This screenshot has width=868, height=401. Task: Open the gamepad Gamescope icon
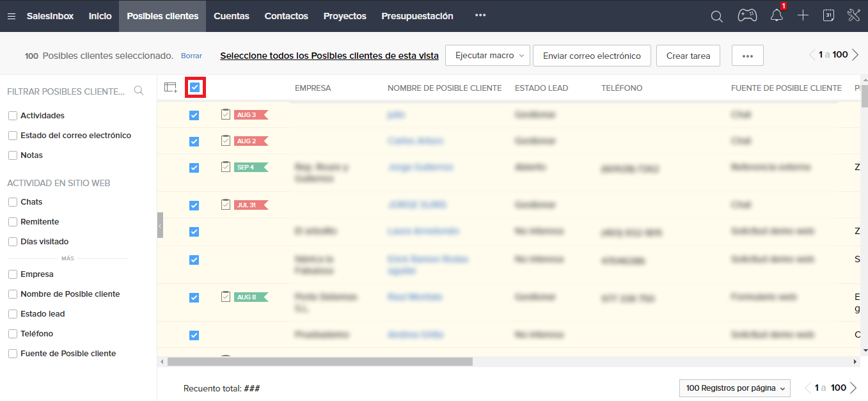click(x=747, y=16)
